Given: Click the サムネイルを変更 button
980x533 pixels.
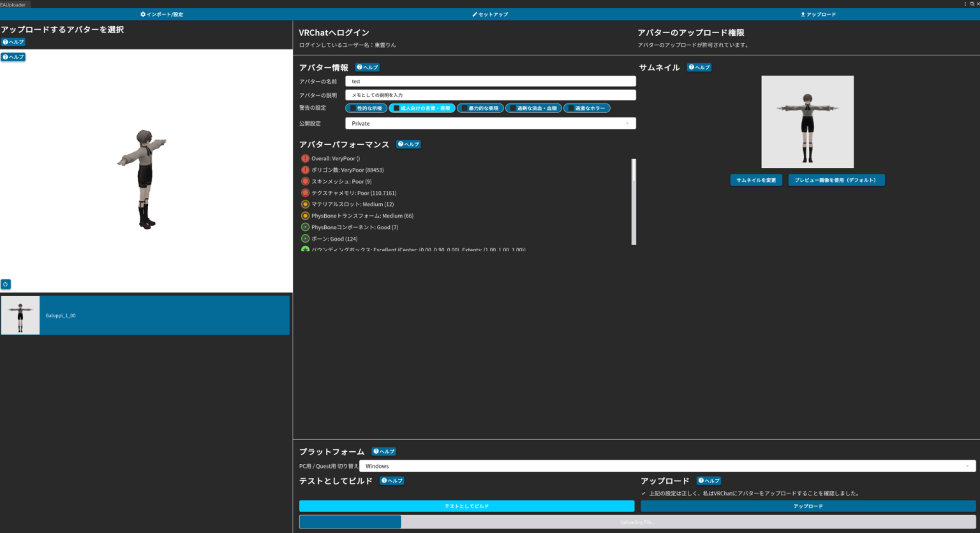Looking at the screenshot, I should [756, 179].
